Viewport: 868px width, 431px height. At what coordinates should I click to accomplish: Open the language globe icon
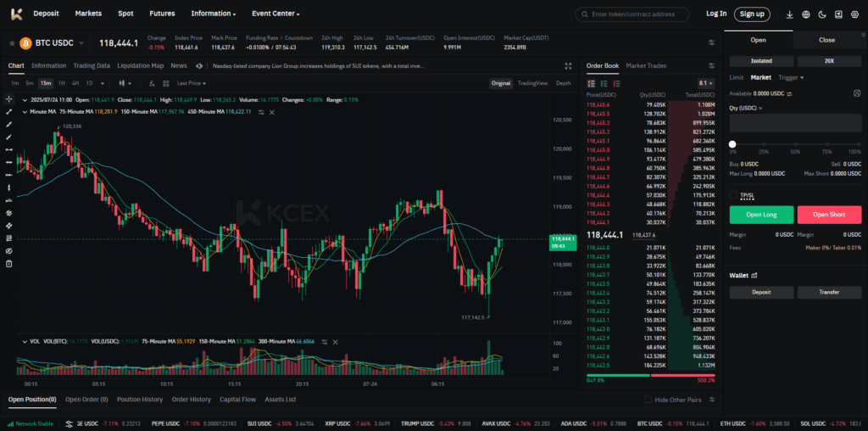[x=806, y=14]
